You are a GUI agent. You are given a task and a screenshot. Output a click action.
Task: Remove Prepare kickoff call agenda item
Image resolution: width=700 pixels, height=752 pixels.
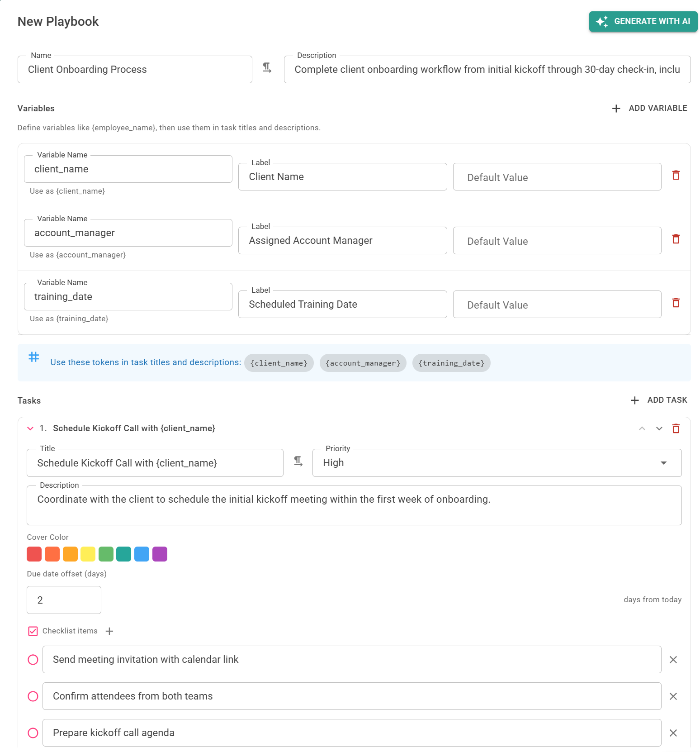[x=673, y=733]
